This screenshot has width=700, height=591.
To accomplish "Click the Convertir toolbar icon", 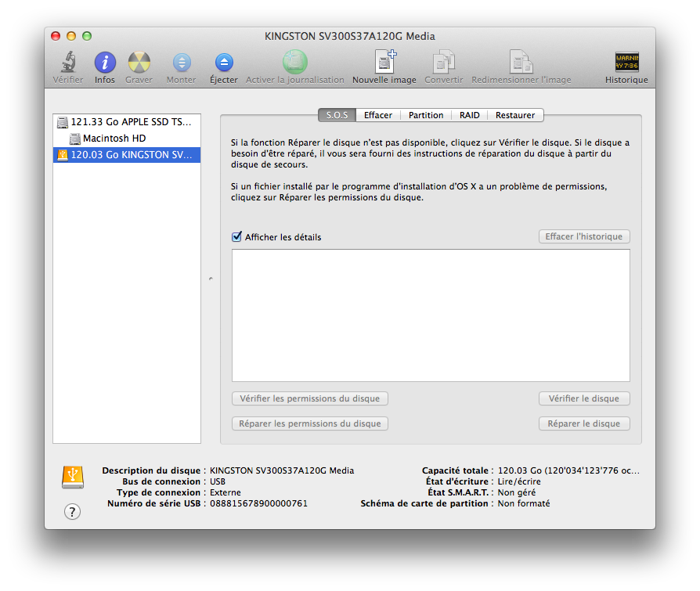I will (x=443, y=63).
